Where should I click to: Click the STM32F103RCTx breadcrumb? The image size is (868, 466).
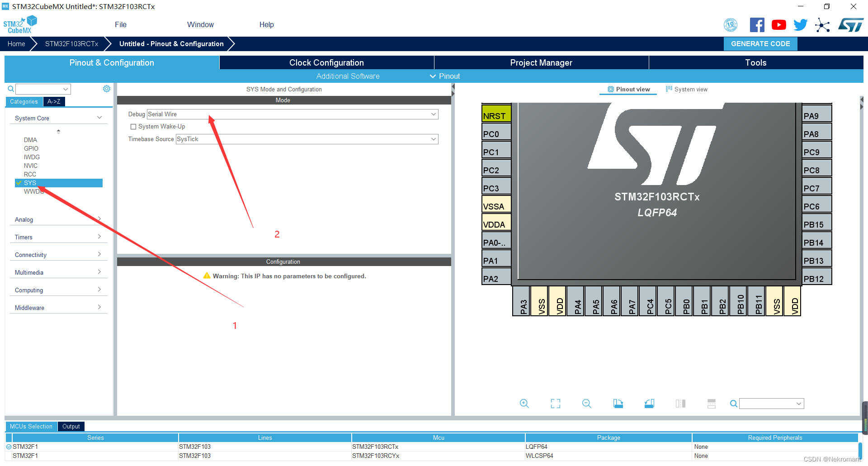[71, 44]
